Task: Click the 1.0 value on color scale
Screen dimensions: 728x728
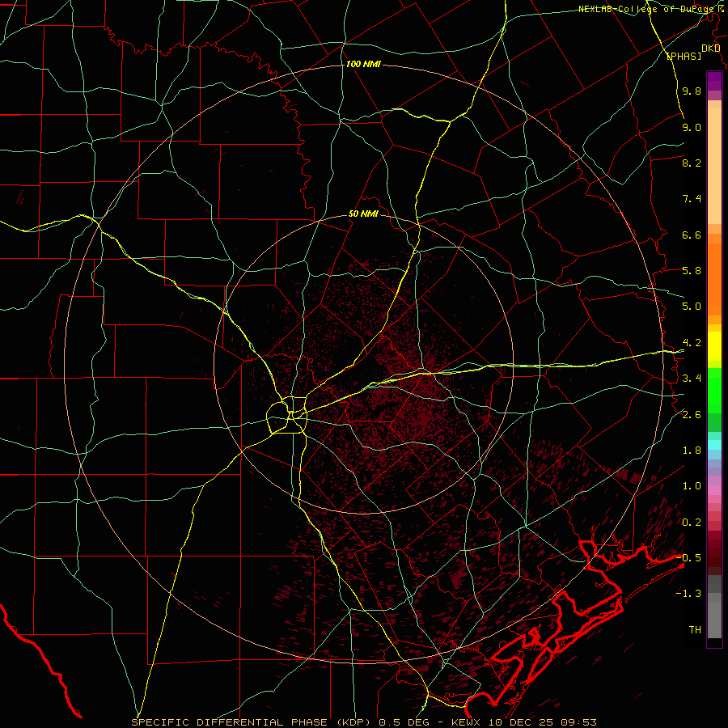Action: [x=692, y=486]
